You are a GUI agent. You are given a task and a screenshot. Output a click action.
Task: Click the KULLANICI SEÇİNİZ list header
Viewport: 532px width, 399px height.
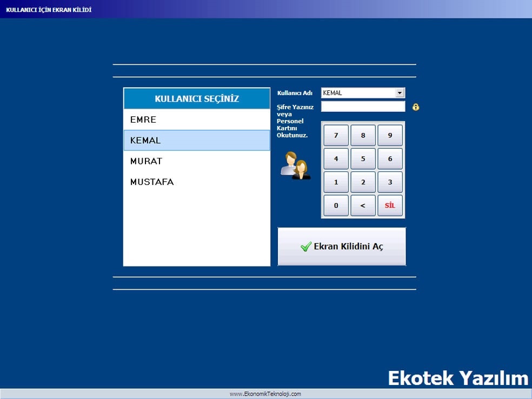click(197, 99)
